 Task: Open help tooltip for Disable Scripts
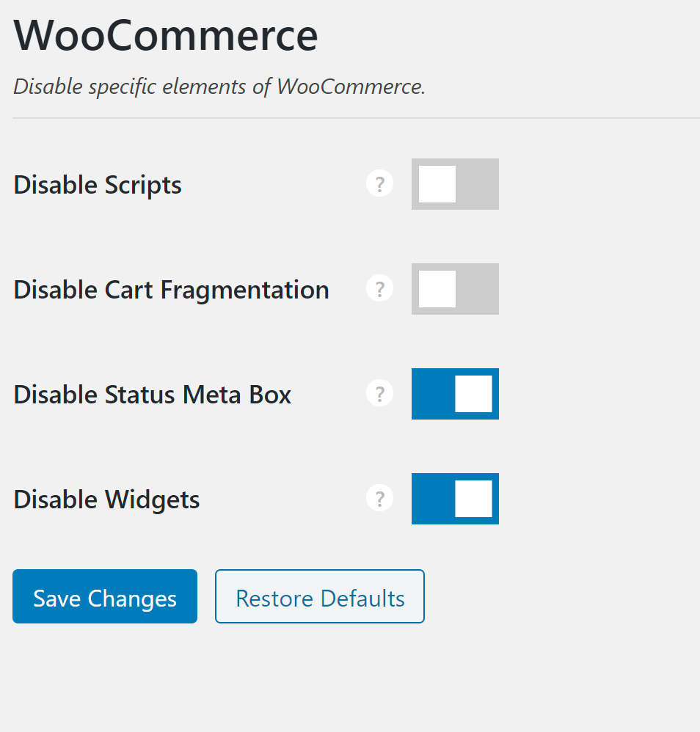379,184
